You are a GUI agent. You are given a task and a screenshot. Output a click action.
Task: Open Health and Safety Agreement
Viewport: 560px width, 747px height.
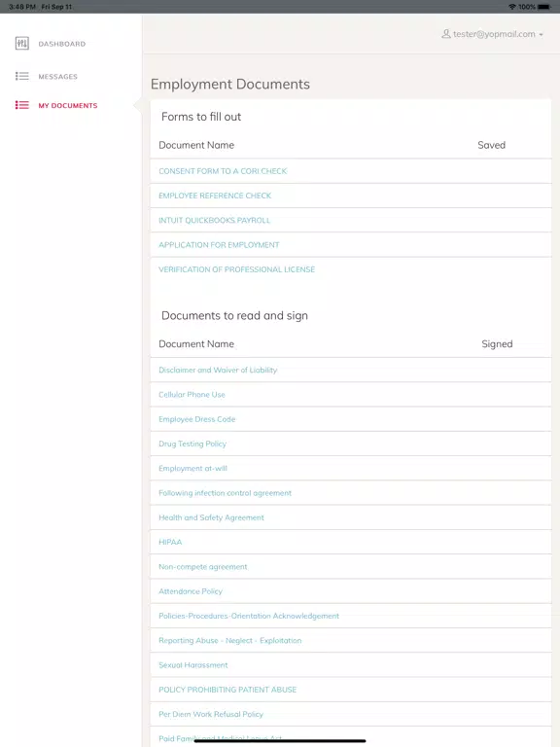(x=211, y=517)
